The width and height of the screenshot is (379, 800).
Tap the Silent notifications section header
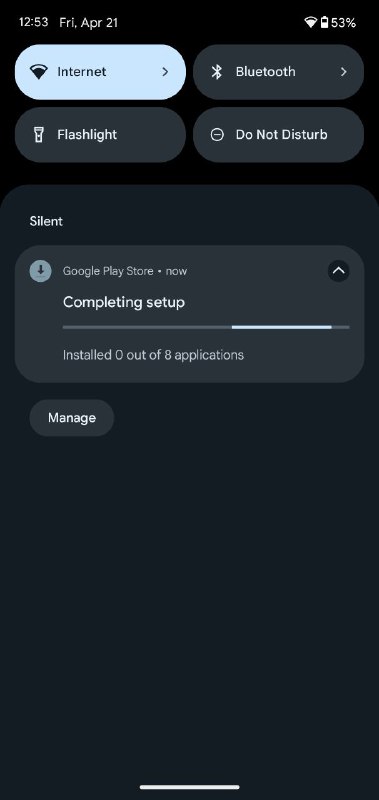[46, 221]
